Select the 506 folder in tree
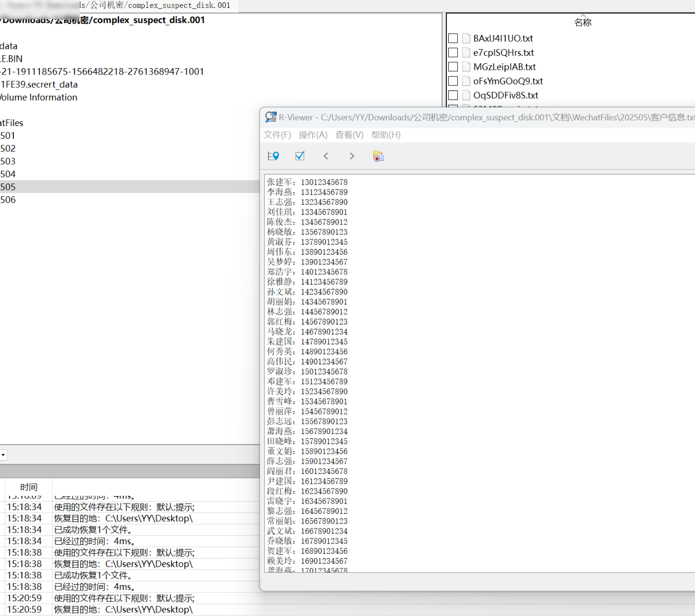This screenshot has width=695, height=616. tap(8, 200)
